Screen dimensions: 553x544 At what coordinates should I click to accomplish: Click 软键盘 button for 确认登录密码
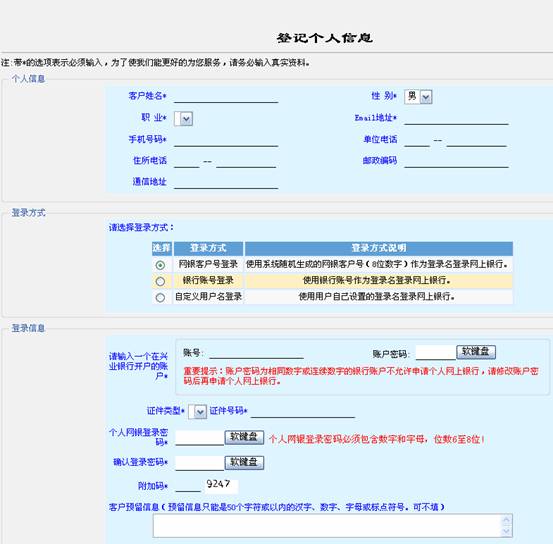tap(244, 463)
